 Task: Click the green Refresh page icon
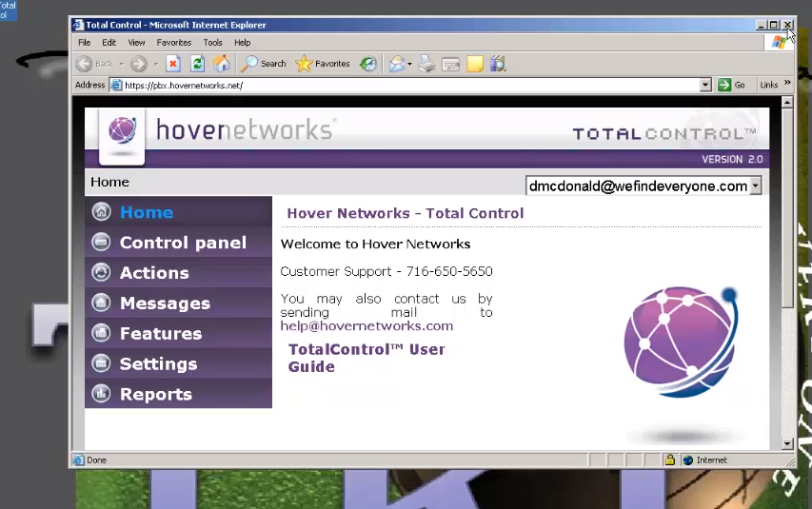197,64
